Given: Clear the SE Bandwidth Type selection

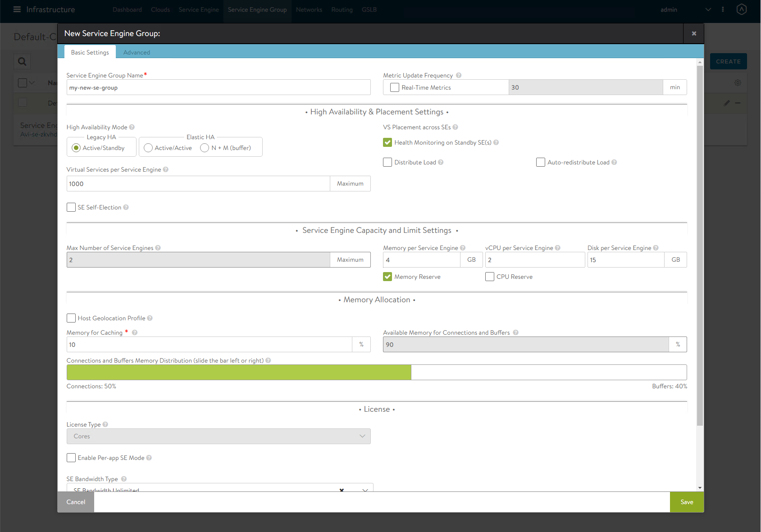Looking at the screenshot, I should (x=342, y=490).
